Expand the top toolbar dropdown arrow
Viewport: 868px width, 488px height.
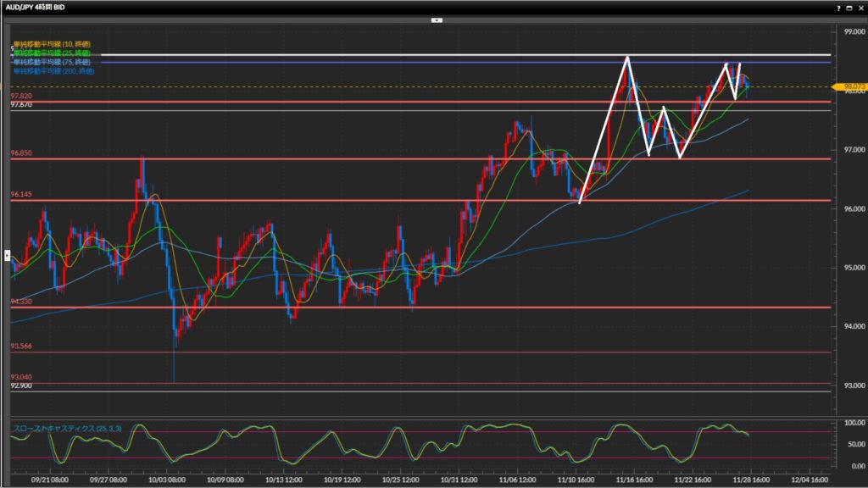436,19
